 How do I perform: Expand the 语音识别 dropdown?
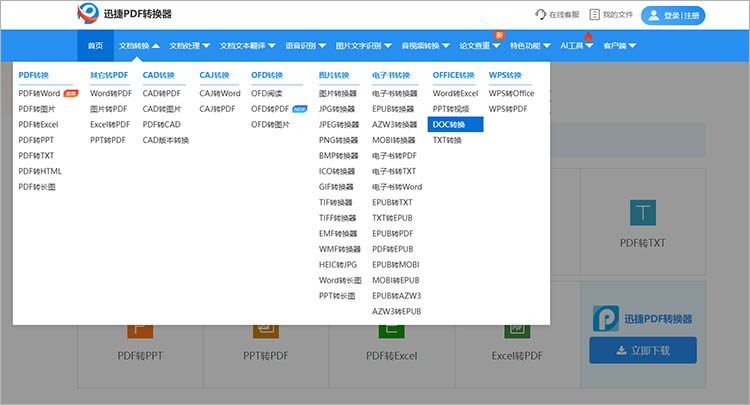(306, 45)
